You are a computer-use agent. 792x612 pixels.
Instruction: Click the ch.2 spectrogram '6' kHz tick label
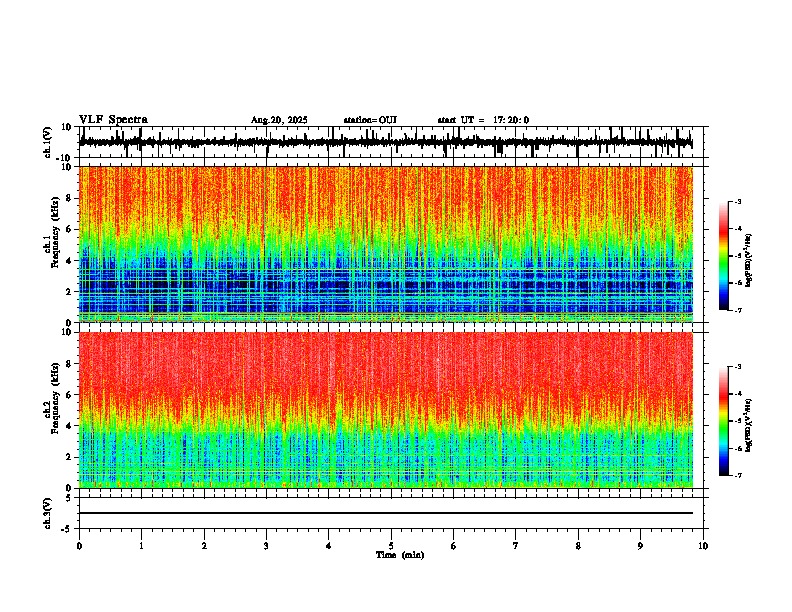(70, 395)
